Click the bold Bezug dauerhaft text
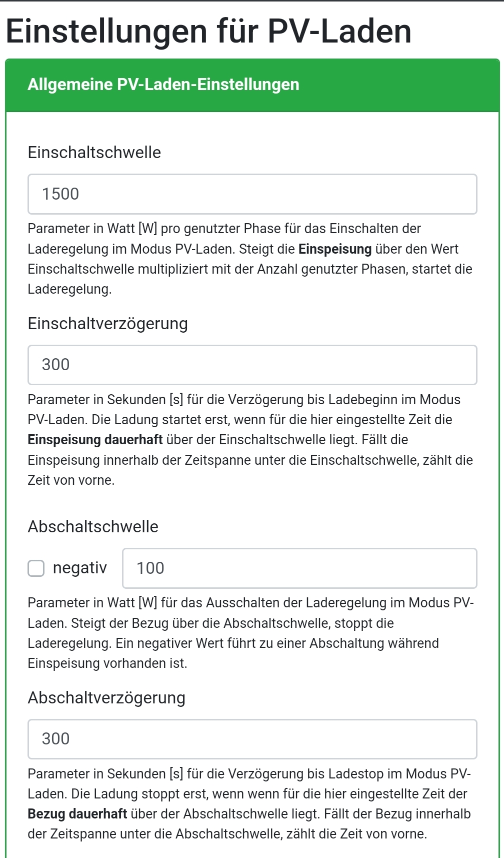Image resolution: width=504 pixels, height=858 pixels. 77,814
